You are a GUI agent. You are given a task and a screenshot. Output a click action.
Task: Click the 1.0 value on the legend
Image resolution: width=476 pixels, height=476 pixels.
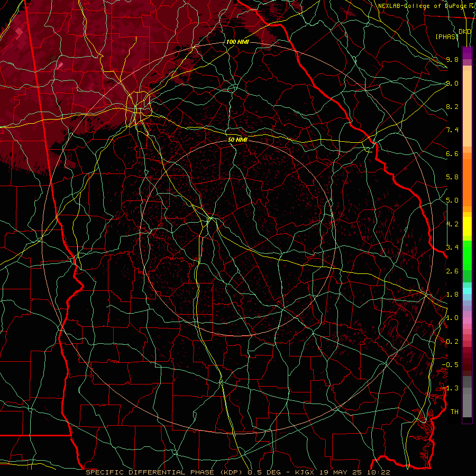pos(452,318)
